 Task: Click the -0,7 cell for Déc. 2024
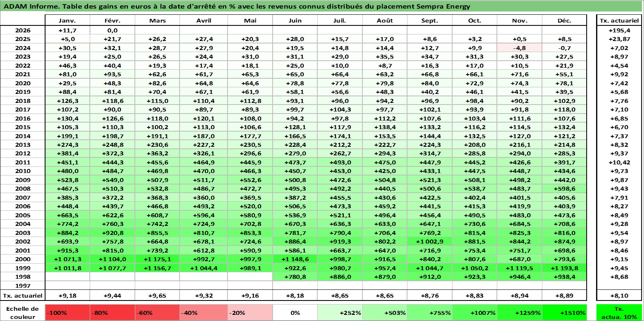click(564, 48)
